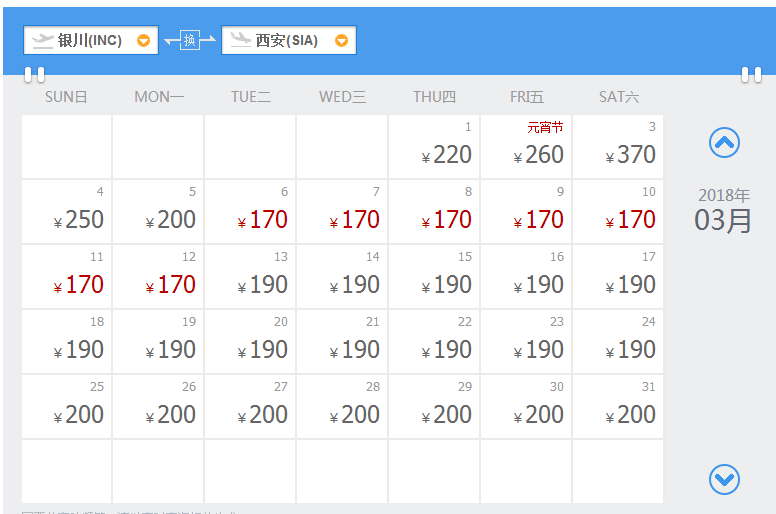Click the SAT六 weekday header
The image size is (776, 514).
(618, 97)
